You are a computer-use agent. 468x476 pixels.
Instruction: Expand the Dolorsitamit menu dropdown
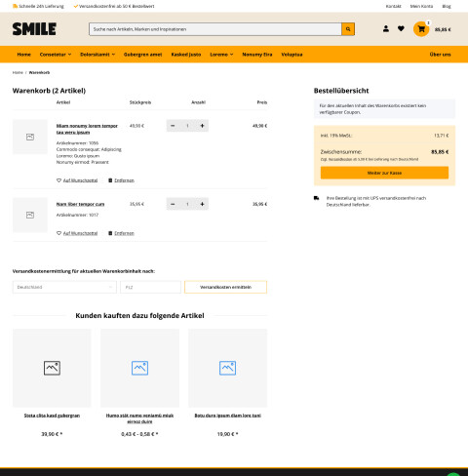97,55
